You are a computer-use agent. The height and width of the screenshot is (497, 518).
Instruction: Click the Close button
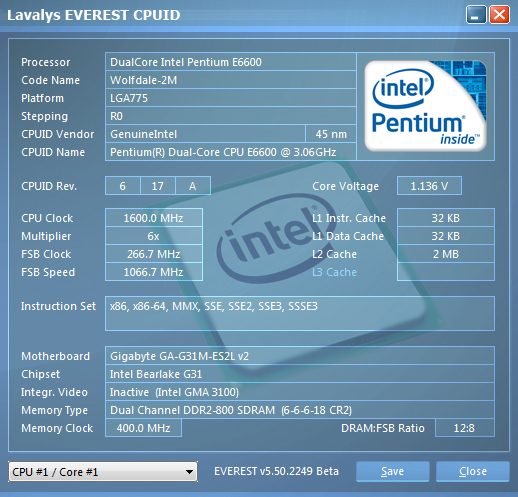[473, 471]
